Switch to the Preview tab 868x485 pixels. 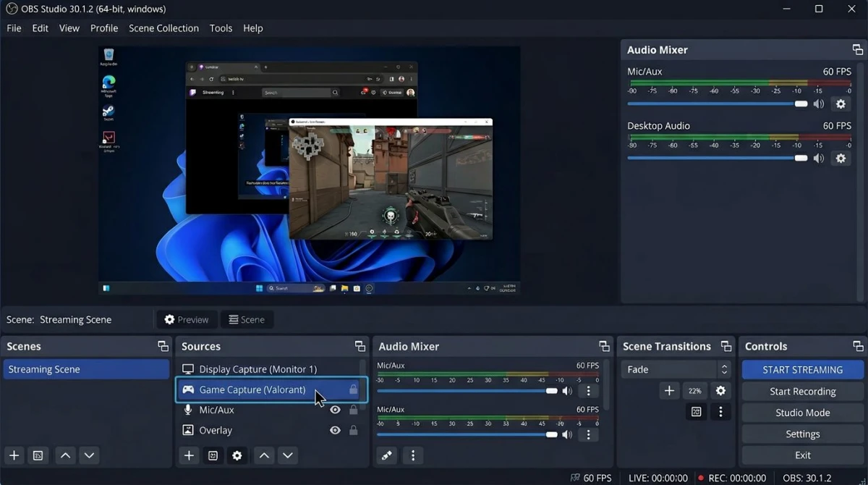(187, 319)
